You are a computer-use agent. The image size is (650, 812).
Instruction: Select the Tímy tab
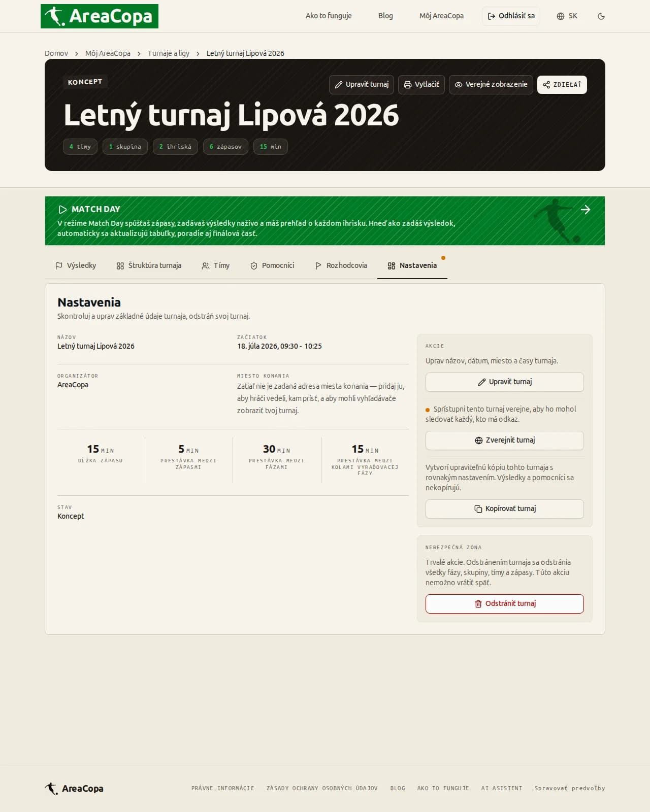point(216,265)
